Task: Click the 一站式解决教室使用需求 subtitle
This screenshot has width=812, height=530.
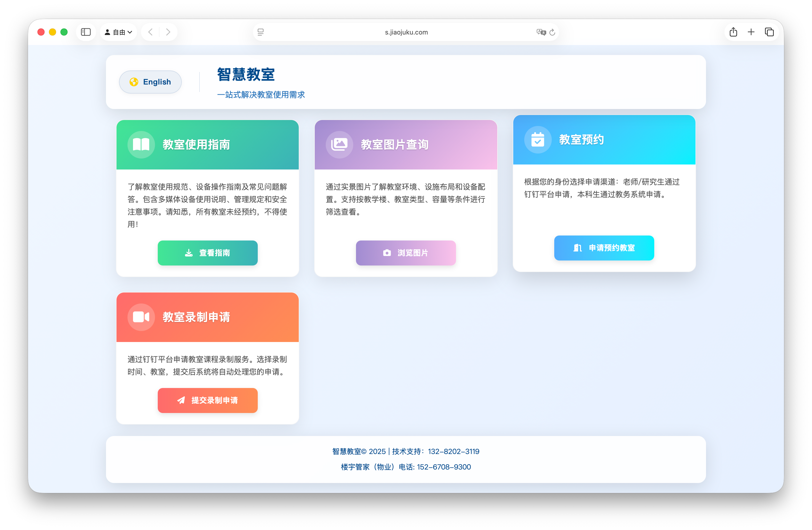Action: pyautogui.click(x=261, y=94)
